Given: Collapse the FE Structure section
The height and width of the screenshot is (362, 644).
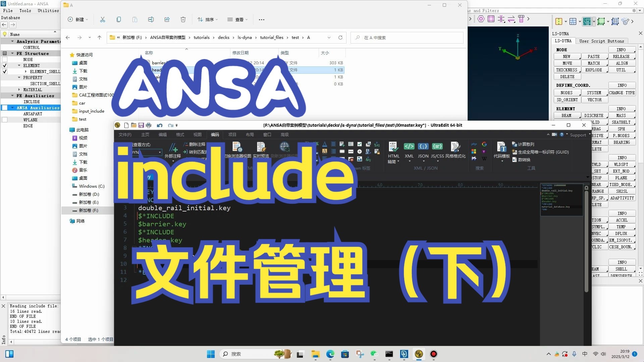Looking at the screenshot, I should coord(12,54).
